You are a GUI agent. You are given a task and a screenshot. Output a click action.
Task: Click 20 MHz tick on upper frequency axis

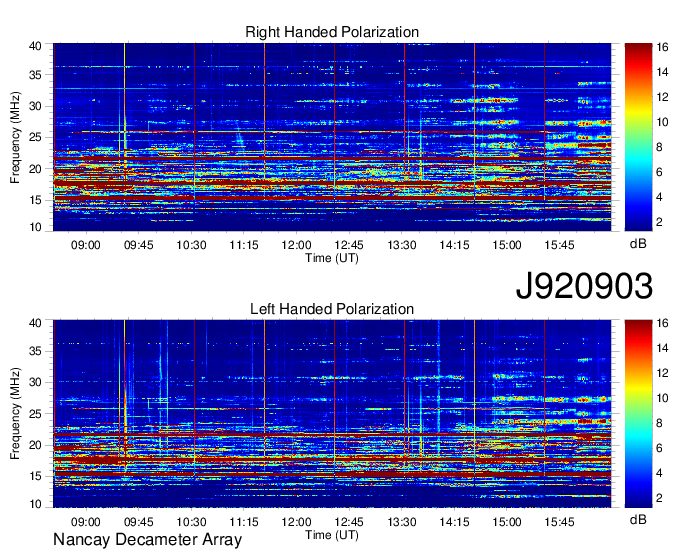(35, 169)
